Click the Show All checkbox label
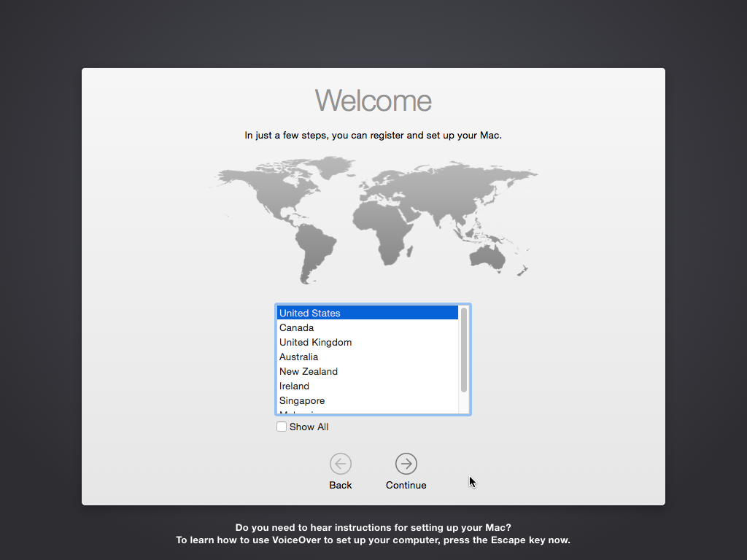 pyautogui.click(x=309, y=427)
